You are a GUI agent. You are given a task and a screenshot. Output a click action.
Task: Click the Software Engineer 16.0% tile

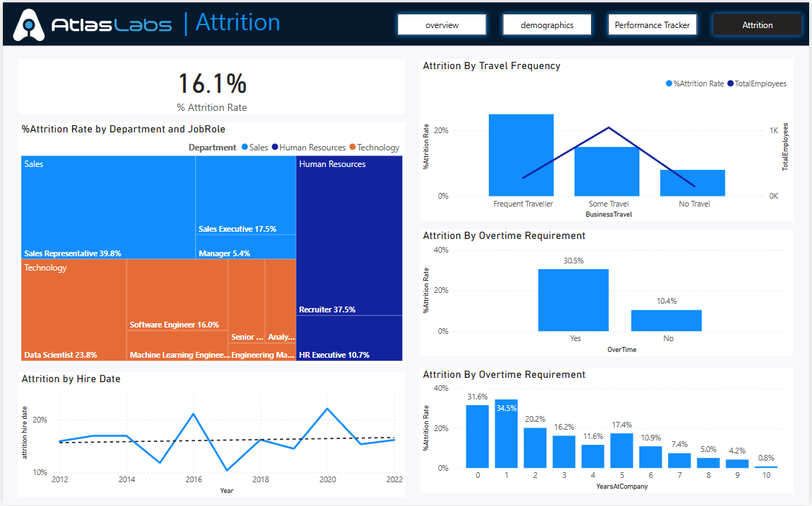(x=177, y=295)
